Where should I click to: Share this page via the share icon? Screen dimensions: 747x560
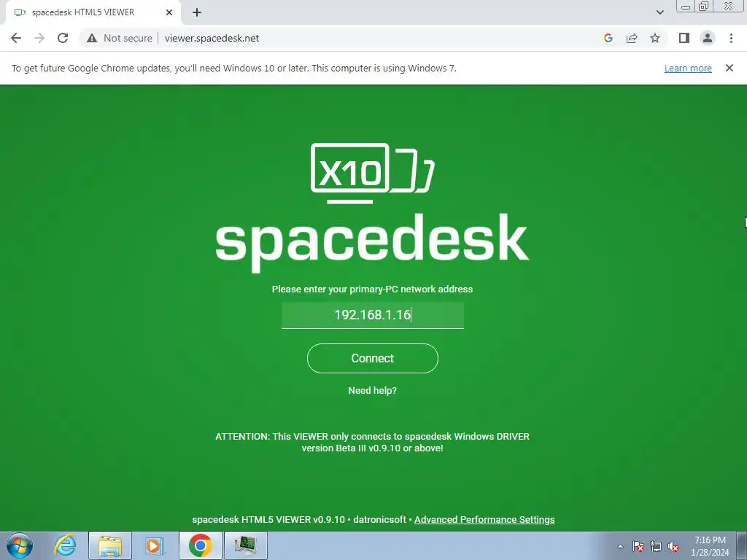[632, 38]
